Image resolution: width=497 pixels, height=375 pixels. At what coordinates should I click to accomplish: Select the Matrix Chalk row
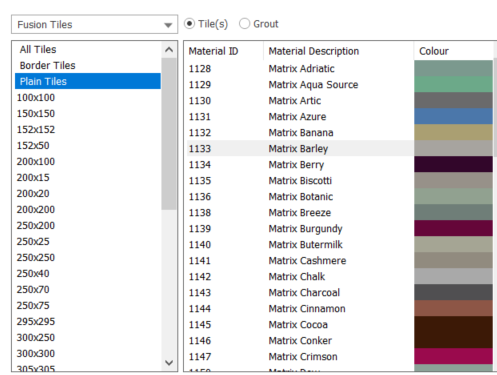340,276
